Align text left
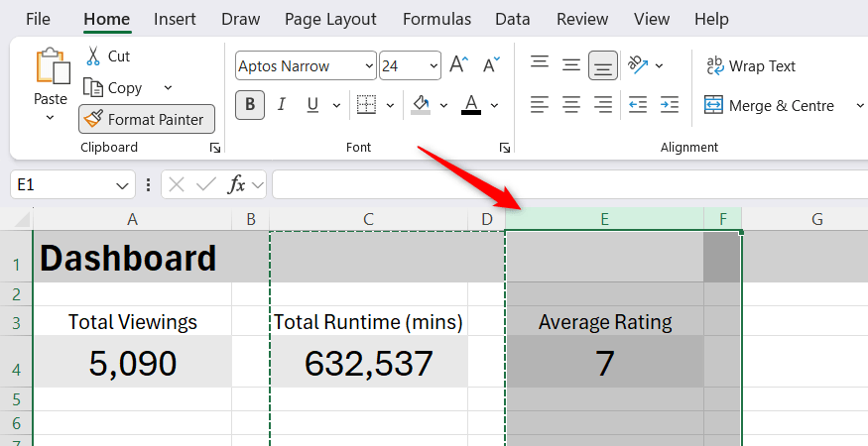 [x=540, y=105]
